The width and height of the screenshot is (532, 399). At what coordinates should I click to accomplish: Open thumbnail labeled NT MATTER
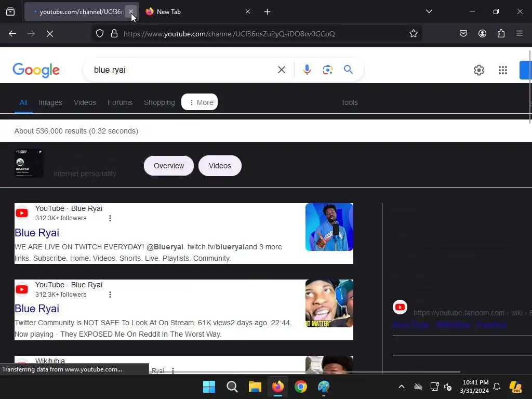click(x=329, y=303)
